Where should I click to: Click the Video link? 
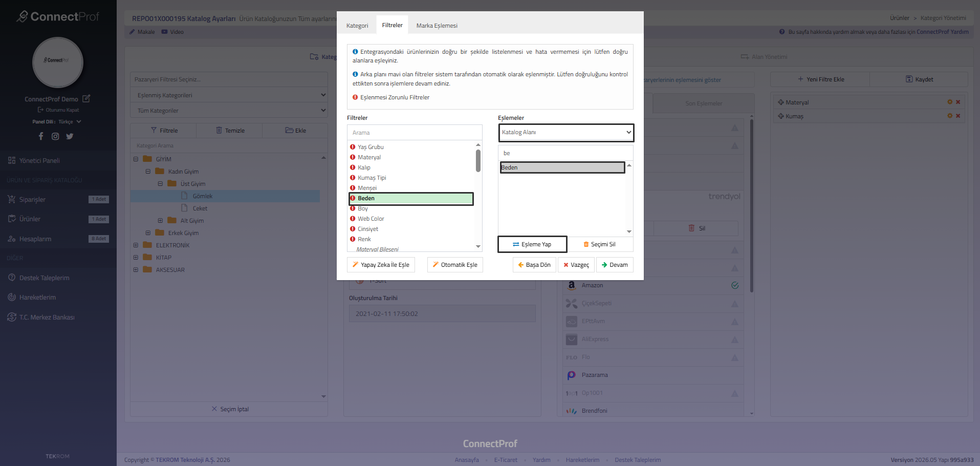pyautogui.click(x=172, y=32)
